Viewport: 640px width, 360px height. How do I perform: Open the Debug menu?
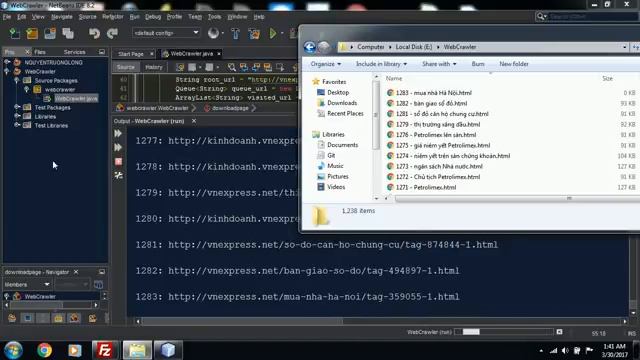[x=153, y=17]
